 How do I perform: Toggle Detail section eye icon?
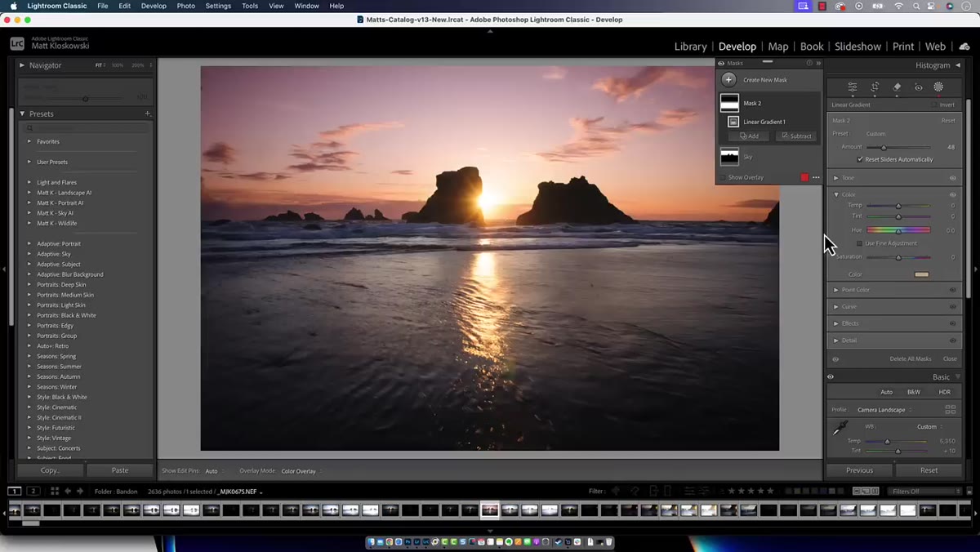[952, 341]
